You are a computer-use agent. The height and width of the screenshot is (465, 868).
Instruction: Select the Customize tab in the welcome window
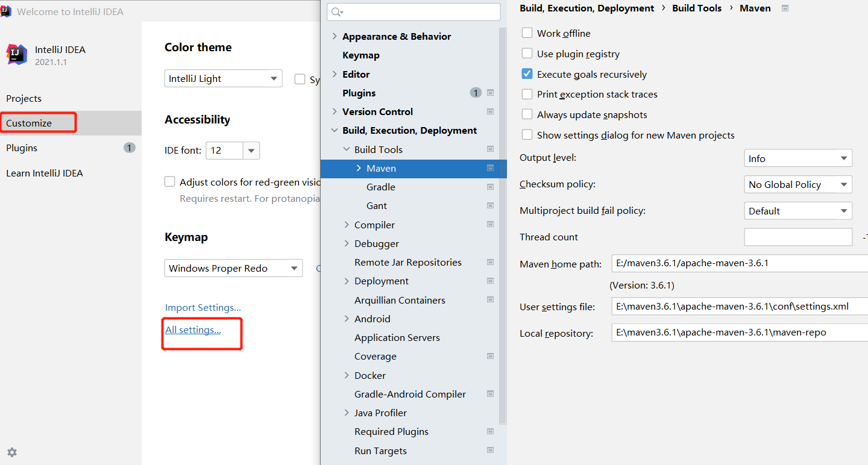pos(71,123)
